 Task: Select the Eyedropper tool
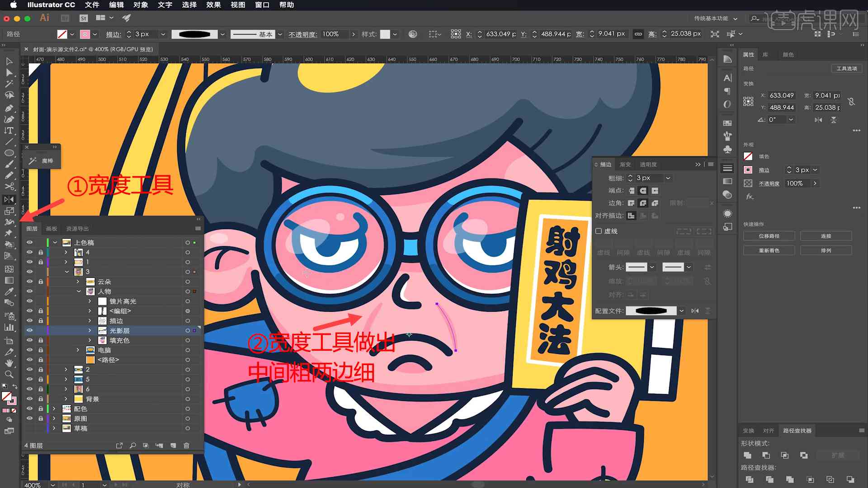[9, 291]
